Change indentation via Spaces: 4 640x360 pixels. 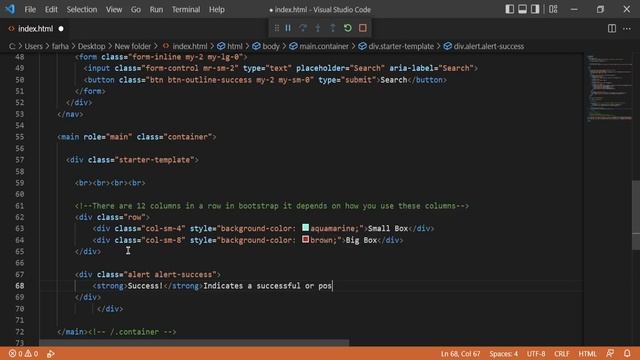pyautogui.click(x=504, y=353)
